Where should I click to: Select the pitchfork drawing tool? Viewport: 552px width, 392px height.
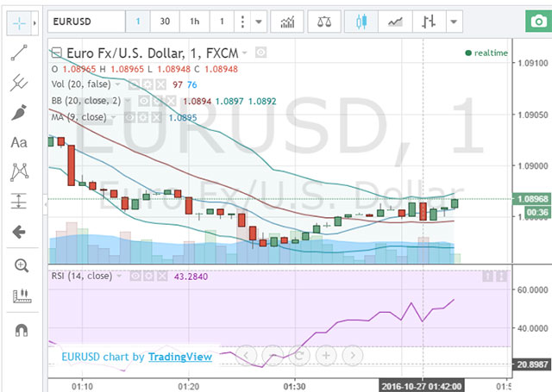19,83
